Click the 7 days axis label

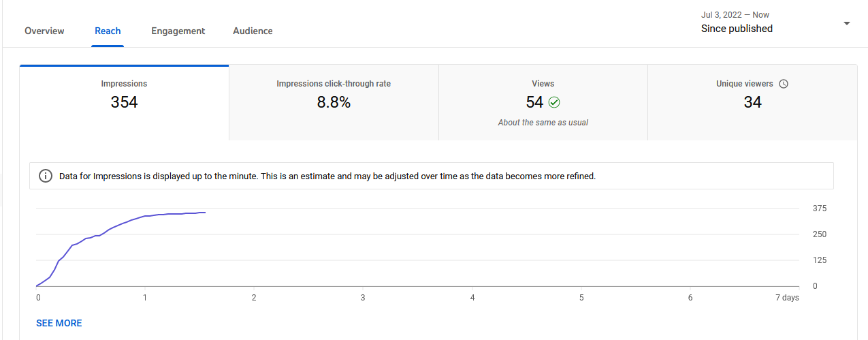787,298
